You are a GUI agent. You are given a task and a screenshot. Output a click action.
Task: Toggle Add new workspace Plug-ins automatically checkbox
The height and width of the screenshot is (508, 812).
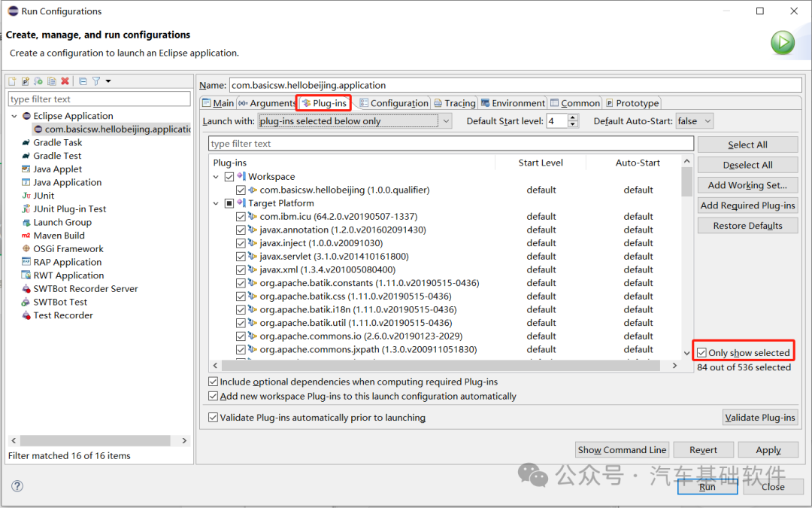click(213, 396)
